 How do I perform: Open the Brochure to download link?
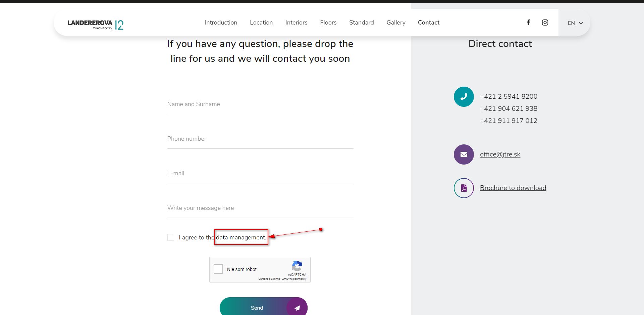[x=513, y=188]
